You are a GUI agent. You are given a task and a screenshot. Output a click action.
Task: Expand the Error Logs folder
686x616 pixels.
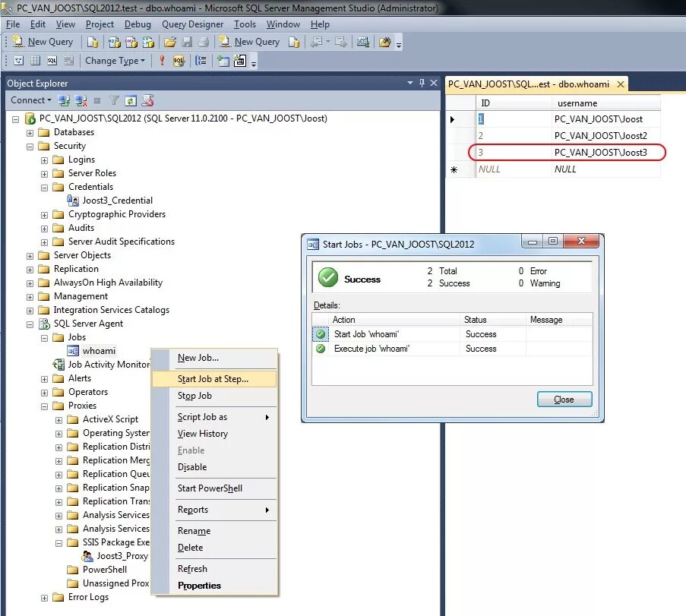(44, 598)
